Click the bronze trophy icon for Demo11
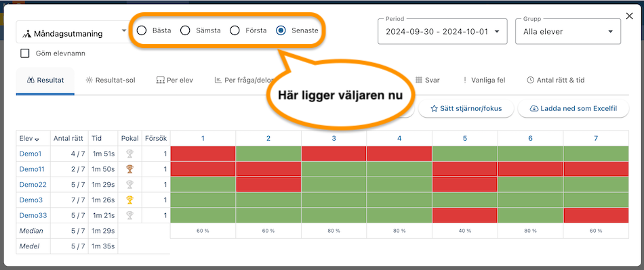Screen dimensions: 644x270 pos(129,168)
